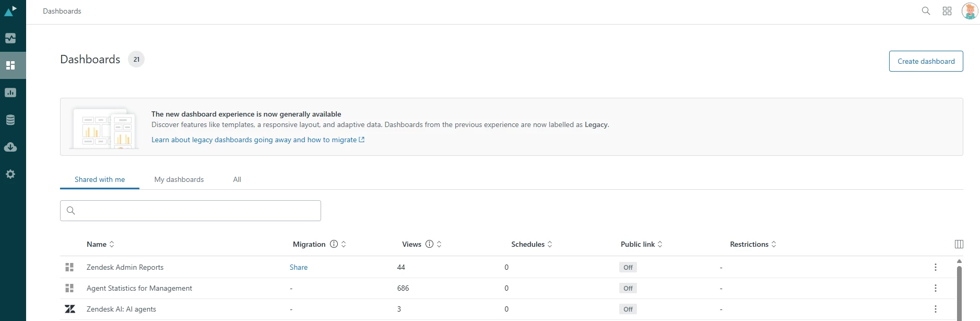Open actions menu for Agent Statistics for Management
Image resolution: width=980 pixels, height=321 pixels.
pos(935,288)
